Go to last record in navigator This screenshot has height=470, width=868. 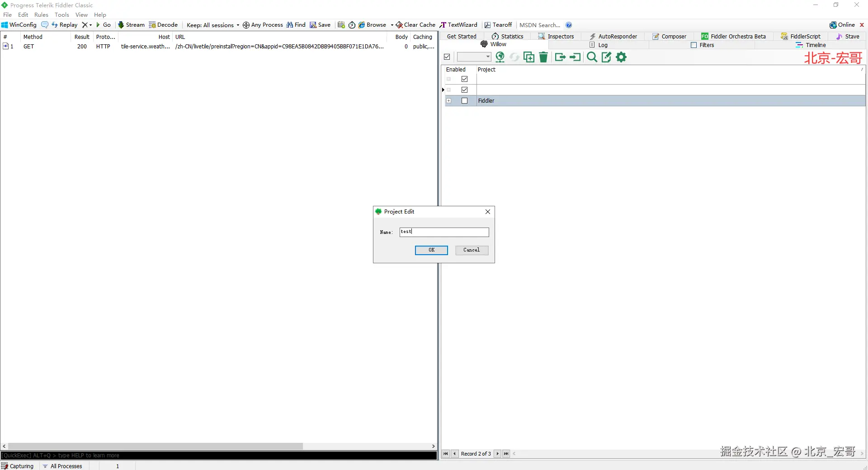(x=506, y=454)
